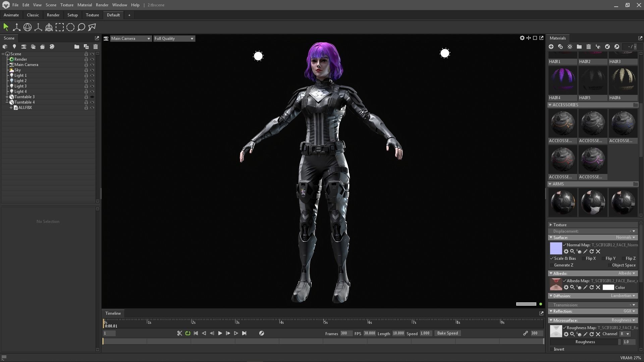
Task: Jump to the last frame
Action: pos(244,333)
